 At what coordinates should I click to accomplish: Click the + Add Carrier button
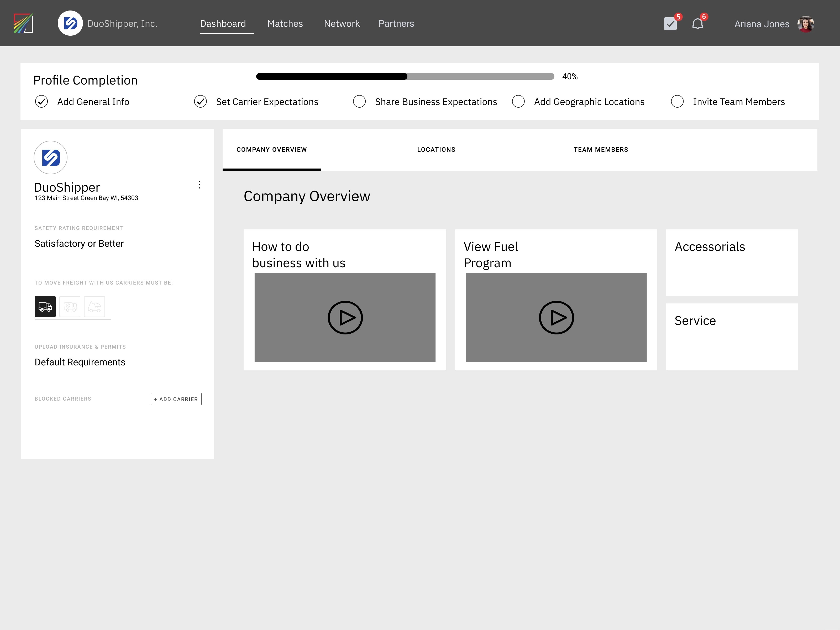tap(176, 399)
